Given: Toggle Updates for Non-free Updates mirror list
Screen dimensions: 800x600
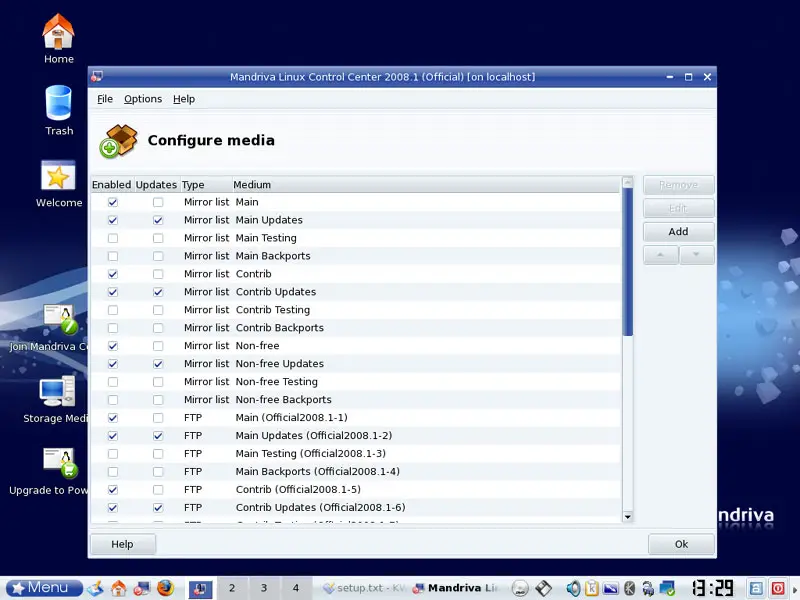Looking at the screenshot, I should point(158,364).
